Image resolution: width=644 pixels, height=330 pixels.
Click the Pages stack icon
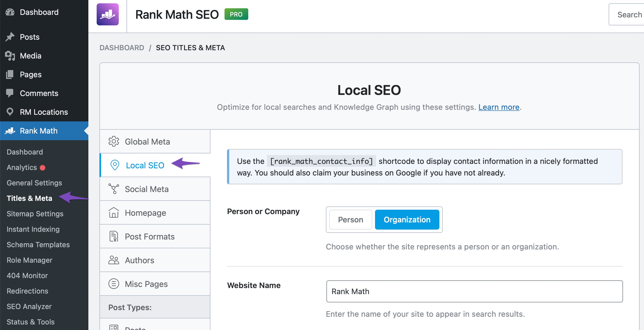(x=10, y=74)
